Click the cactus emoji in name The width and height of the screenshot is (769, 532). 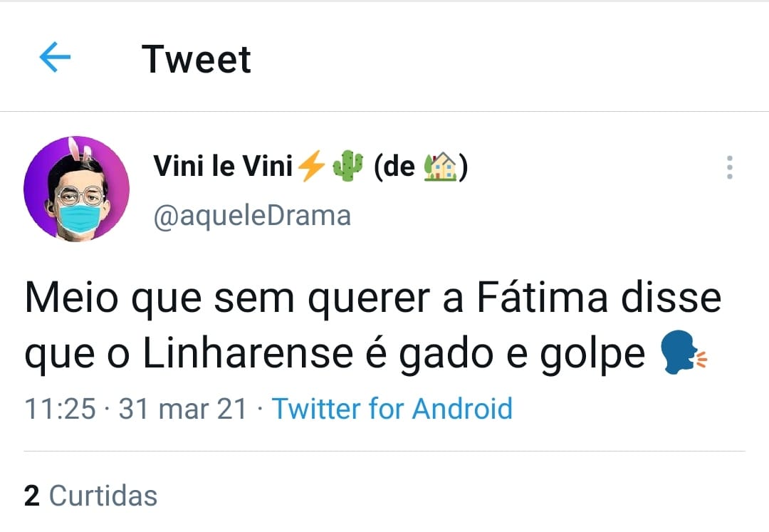(348, 167)
